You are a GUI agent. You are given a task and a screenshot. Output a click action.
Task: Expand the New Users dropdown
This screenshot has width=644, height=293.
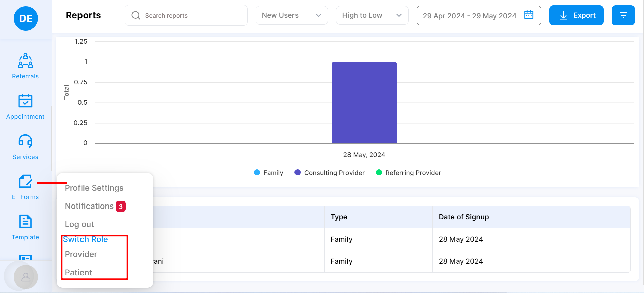click(291, 15)
